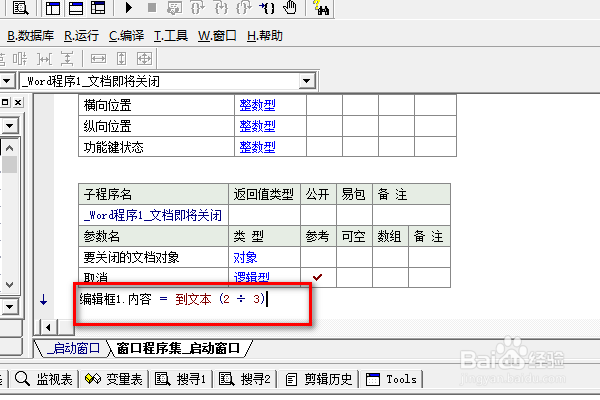Click the make-same-width icon
This screenshot has height=400, width=600.
tap(98, 59)
